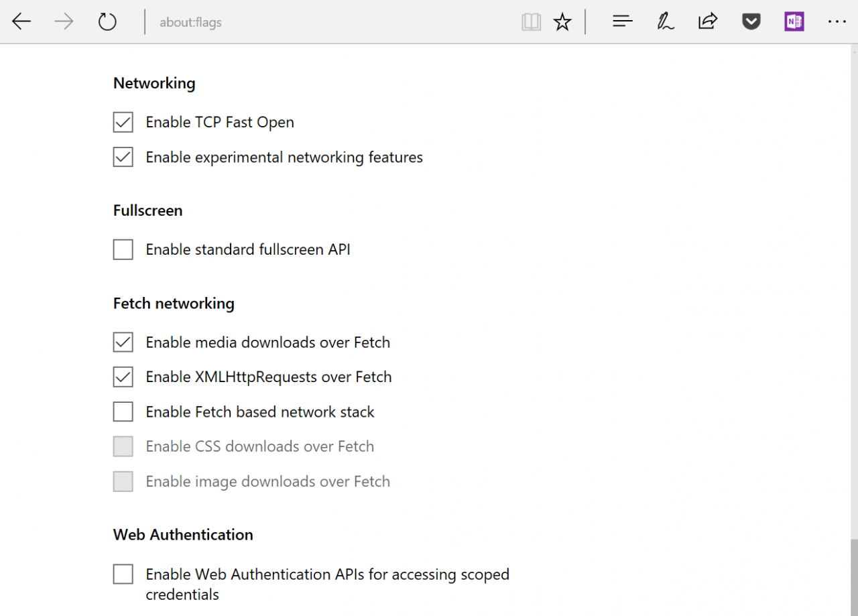Check Enable standard fullscreen API
Image resolution: width=858 pixels, height=616 pixels.
point(123,249)
